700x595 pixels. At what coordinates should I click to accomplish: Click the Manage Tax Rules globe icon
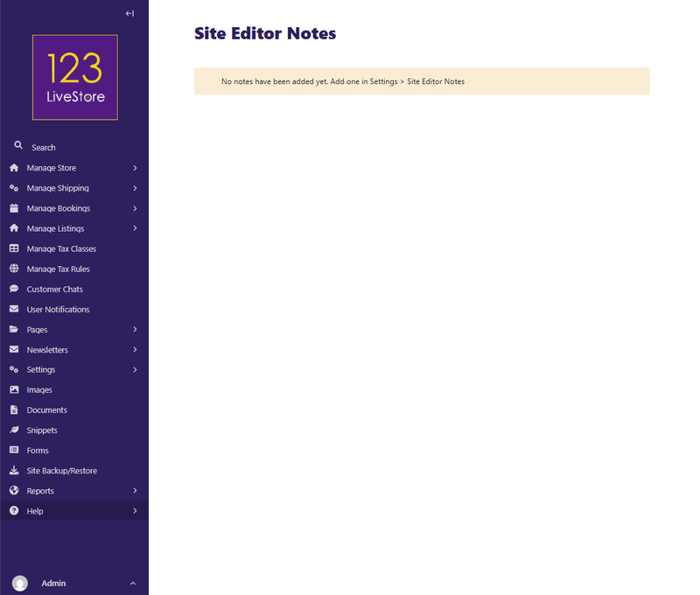click(14, 269)
